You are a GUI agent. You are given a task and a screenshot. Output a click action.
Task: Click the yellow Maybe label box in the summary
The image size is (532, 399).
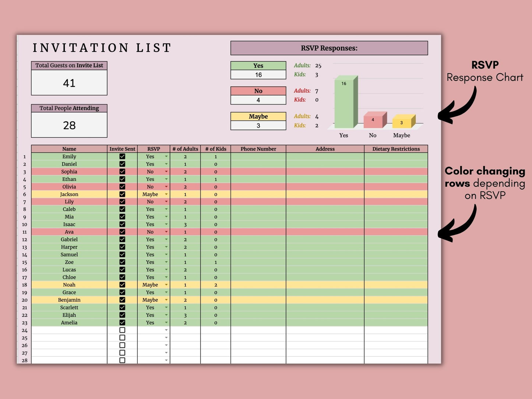click(258, 116)
